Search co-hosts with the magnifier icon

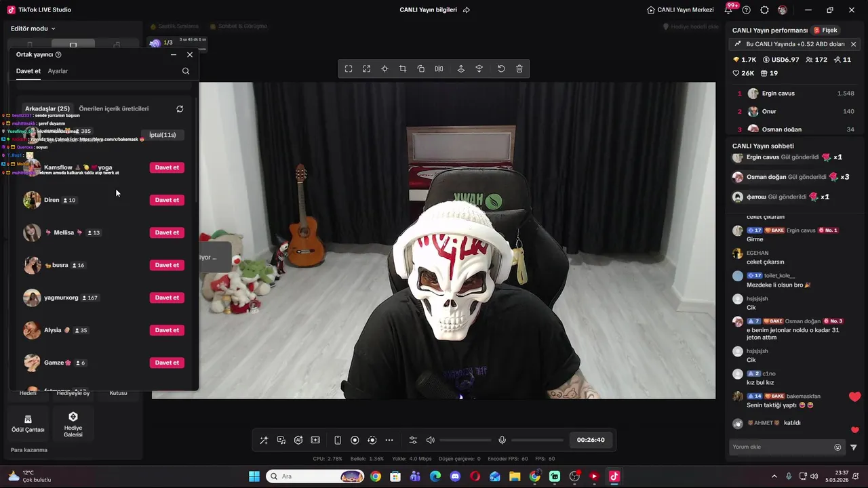[186, 71]
